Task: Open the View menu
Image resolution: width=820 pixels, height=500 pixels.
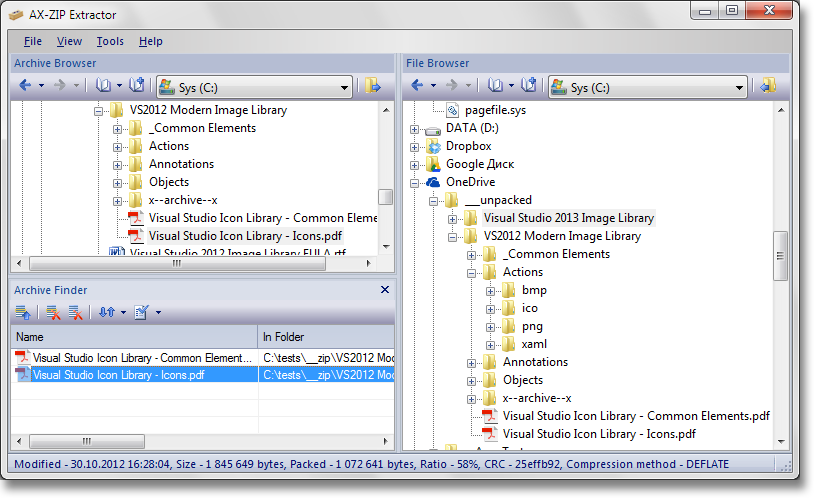Action: coord(69,41)
